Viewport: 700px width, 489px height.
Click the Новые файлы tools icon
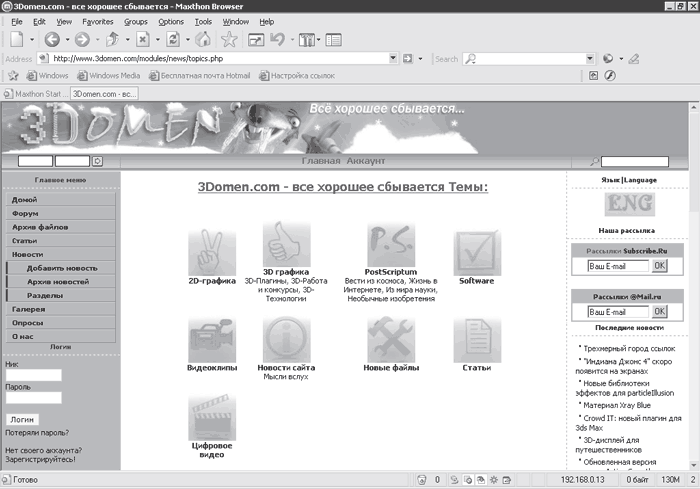tap(390, 340)
